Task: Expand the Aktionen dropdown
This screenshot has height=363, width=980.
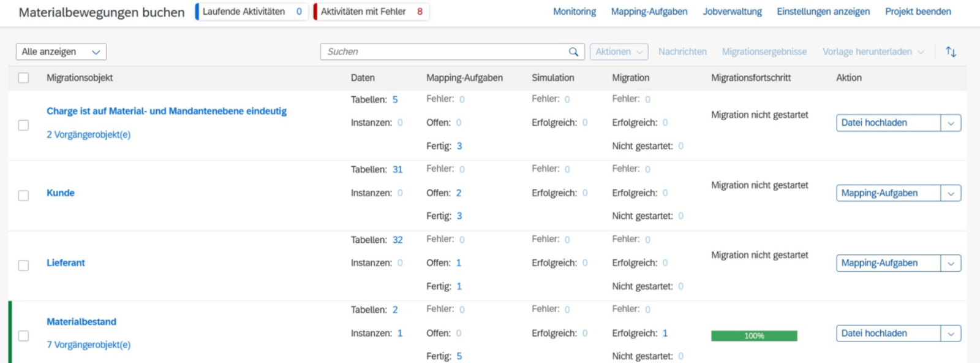Action: point(619,52)
